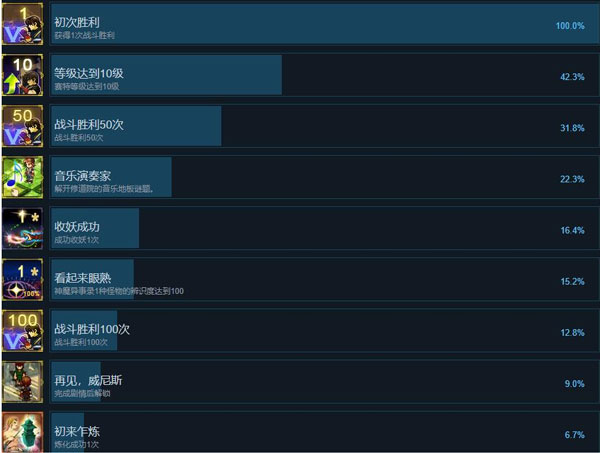Click the 初来乍炼 achievement icon
Viewport: 600px width, 453px height.
click(22, 432)
